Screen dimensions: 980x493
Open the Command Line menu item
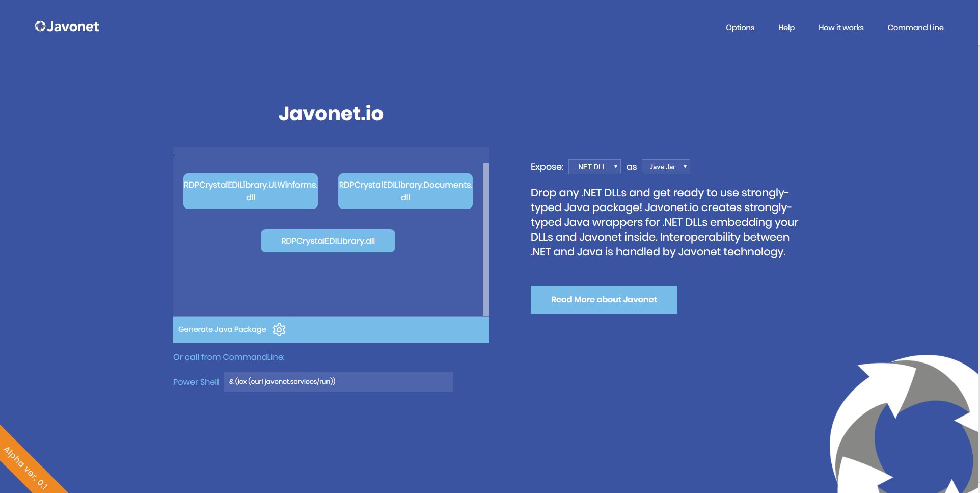(x=915, y=28)
